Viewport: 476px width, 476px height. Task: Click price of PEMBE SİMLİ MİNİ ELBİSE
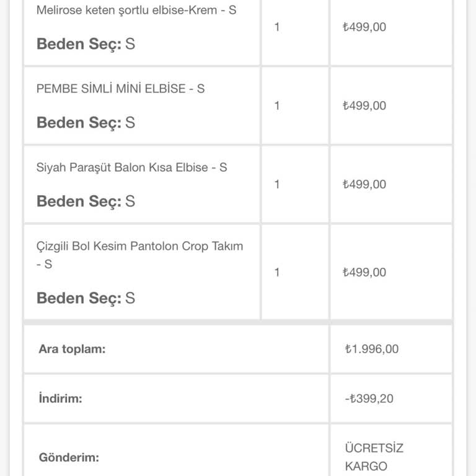pos(364,106)
